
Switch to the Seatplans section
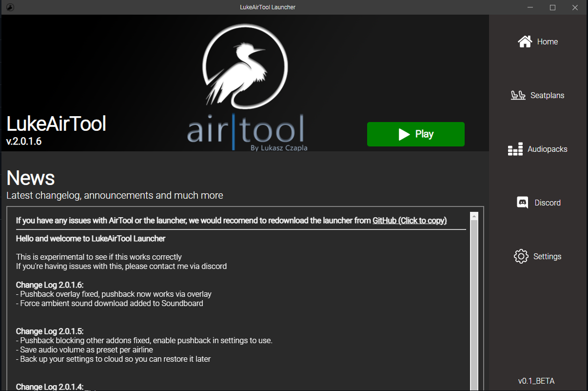(547, 95)
